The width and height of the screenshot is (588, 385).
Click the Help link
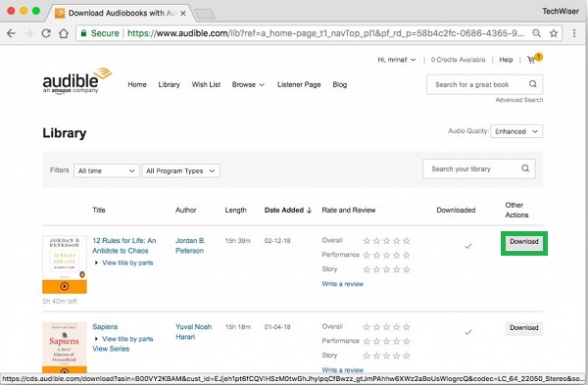tap(506, 60)
